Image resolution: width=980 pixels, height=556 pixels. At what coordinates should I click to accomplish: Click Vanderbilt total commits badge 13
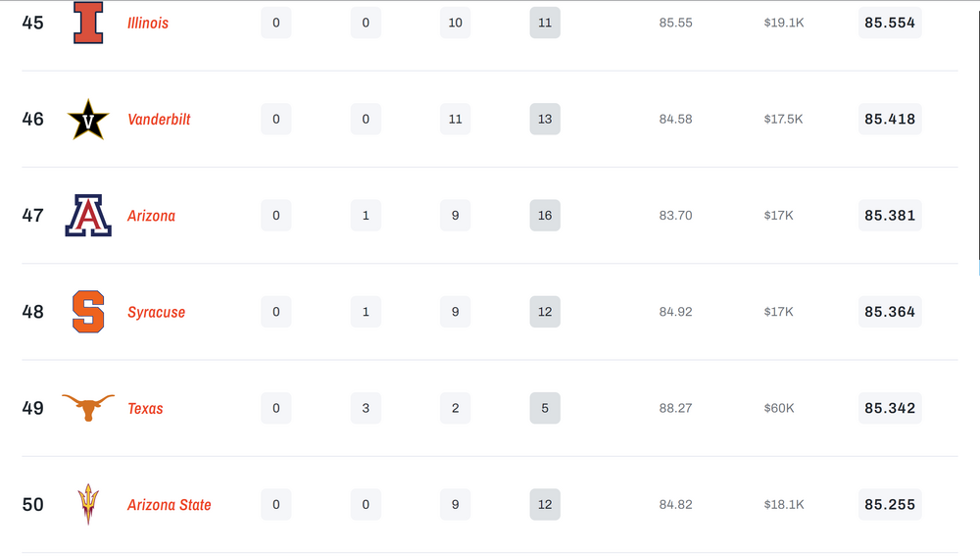pyautogui.click(x=545, y=120)
